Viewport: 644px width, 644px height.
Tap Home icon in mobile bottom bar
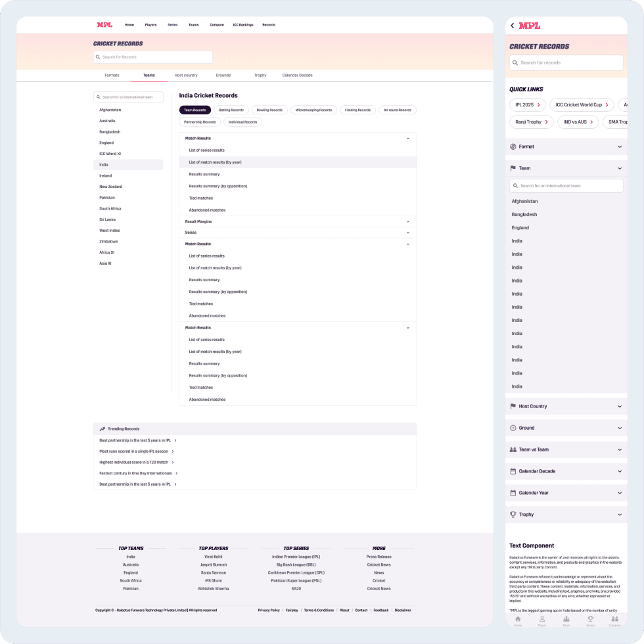[518, 619]
